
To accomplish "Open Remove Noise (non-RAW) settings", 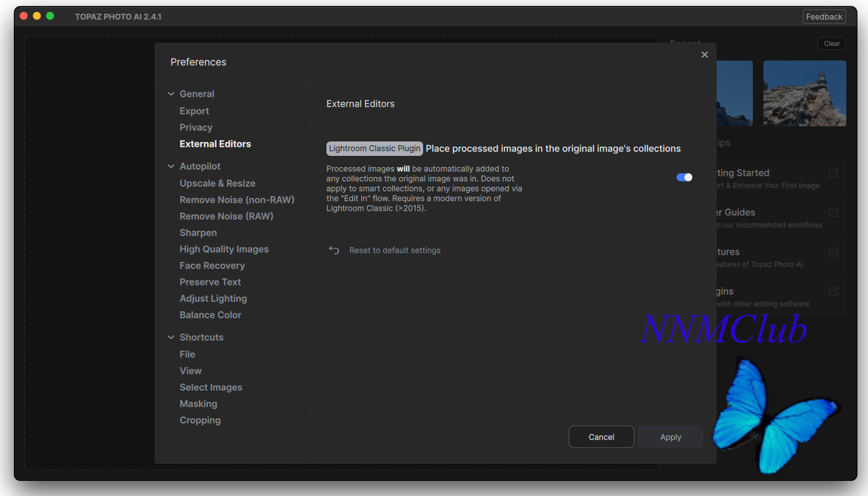I will tap(237, 200).
